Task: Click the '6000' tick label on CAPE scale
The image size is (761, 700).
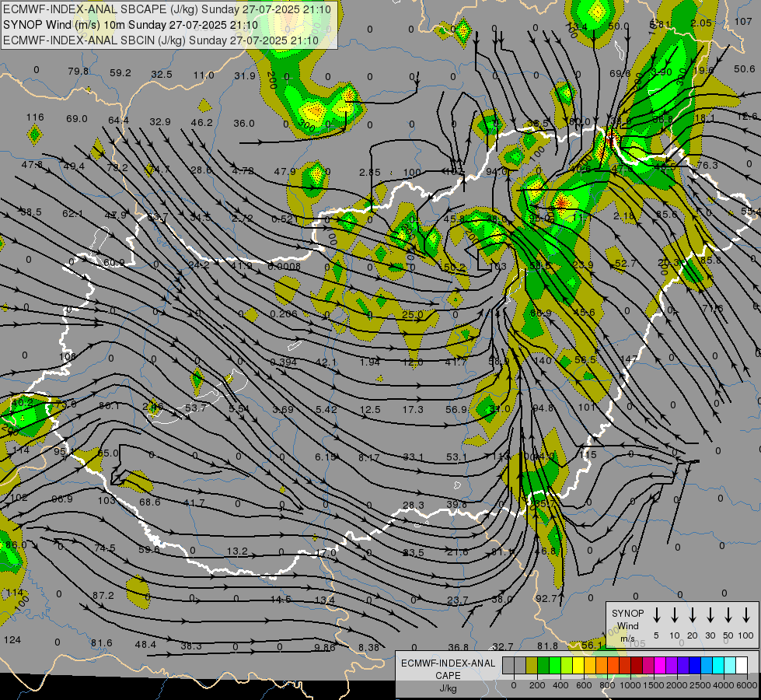Action: coord(747,685)
